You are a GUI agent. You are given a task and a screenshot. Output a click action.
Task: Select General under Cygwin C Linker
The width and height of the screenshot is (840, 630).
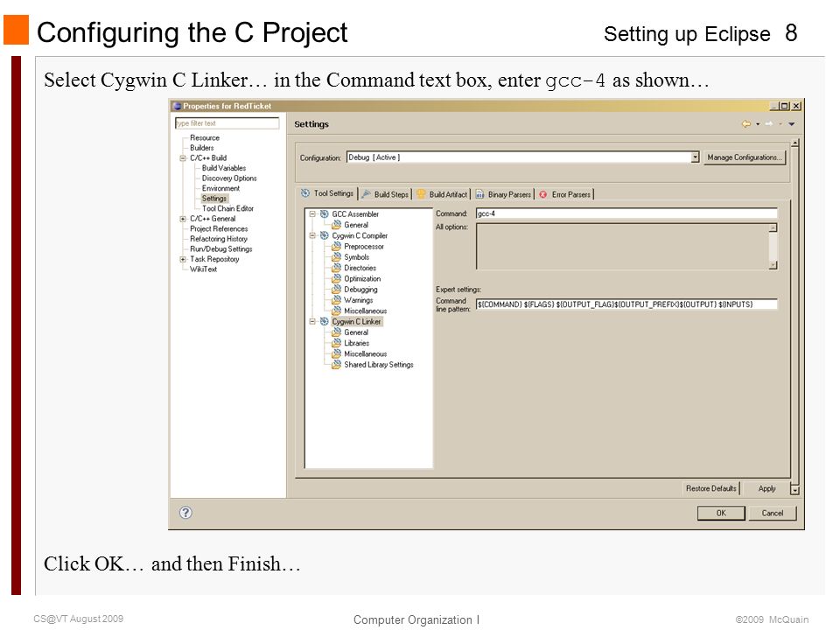coord(356,332)
